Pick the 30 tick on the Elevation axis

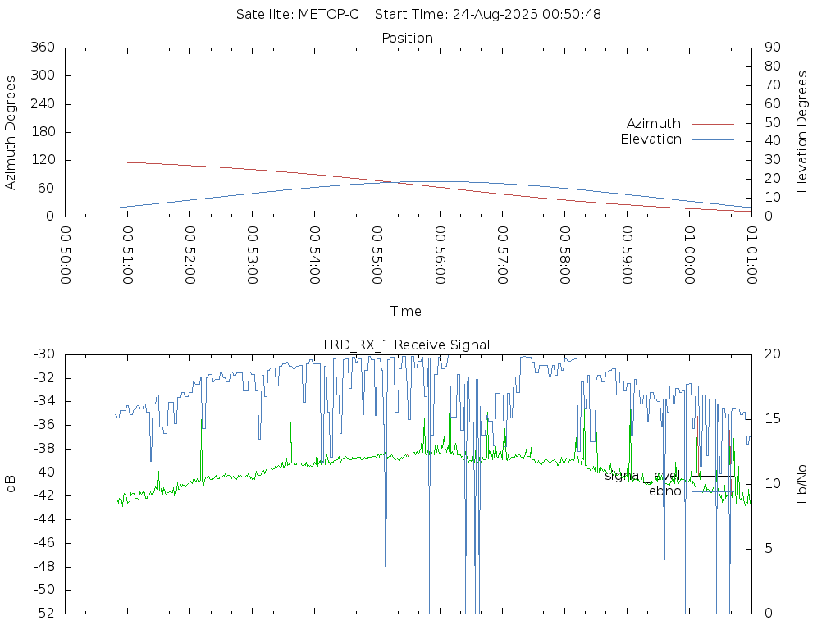(x=773, y=160)
